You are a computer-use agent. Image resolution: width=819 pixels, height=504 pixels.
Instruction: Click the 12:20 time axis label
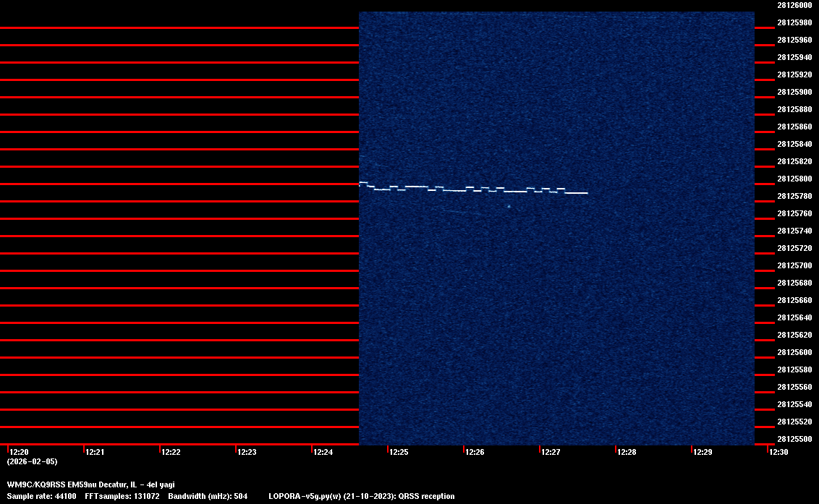pos(19,452)
